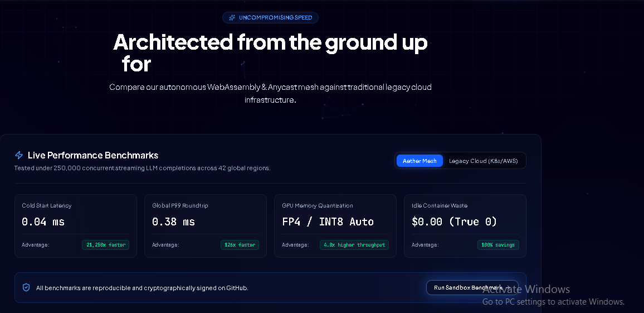This screenshot has width=644, height=313.
Task: Switch to Legacy Cloud (K8s/AWS) view
Action: coord(484,161)
